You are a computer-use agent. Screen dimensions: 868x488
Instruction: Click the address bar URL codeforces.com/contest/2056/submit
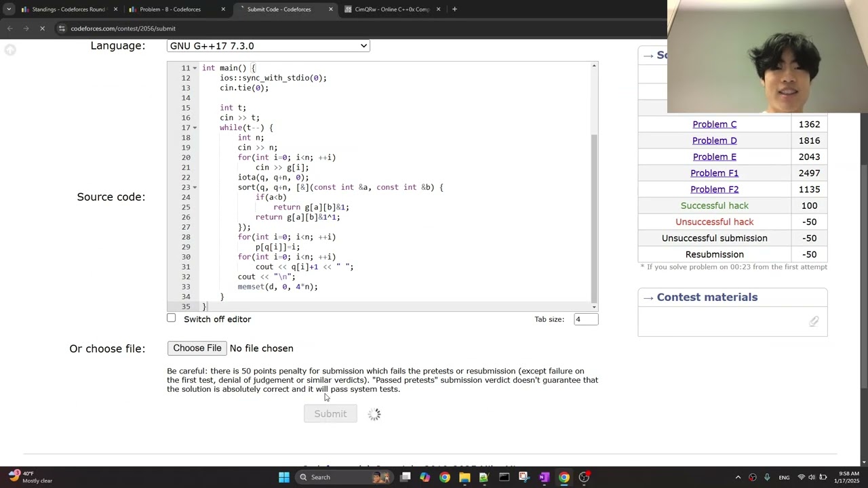(123, 28)
